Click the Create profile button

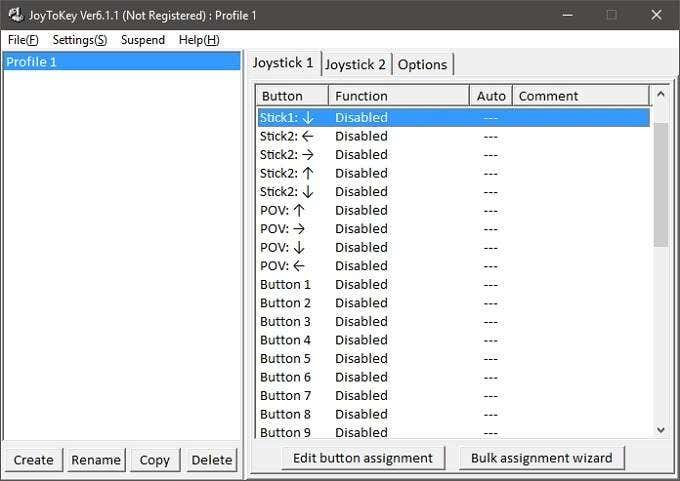coord(33,460)
